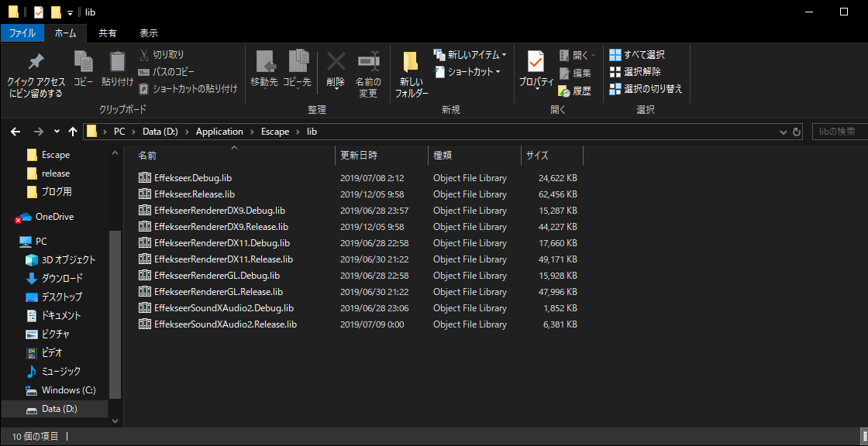Refresh the current folder view

coord(797,132)
